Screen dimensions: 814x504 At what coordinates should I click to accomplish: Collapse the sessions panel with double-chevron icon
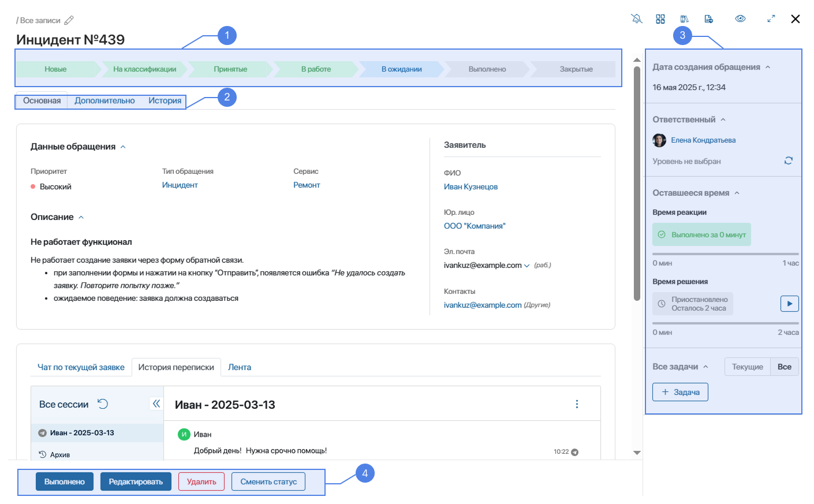pyautogui.click(x=156, y=404)
